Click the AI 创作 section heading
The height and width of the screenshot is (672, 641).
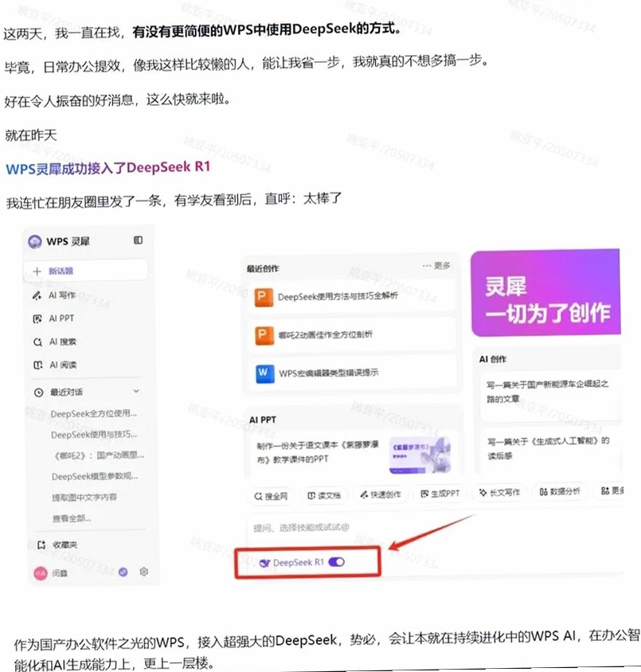tap(493, 359)
